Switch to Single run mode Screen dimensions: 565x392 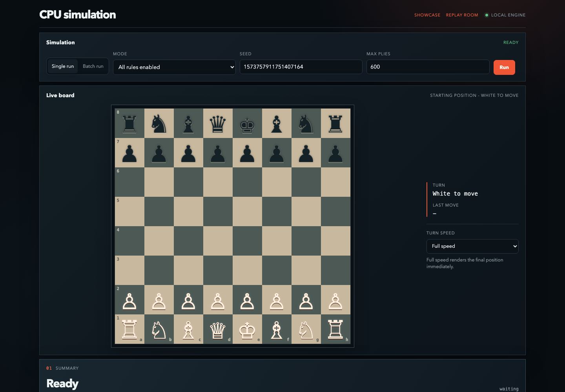63,66
